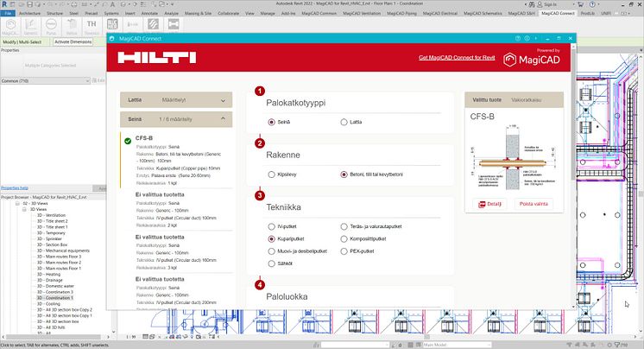The width and height of the screenshot is (644, 349).
Task: Click the green checkmark beside CFS-B
Action: (x=128, y=141)
